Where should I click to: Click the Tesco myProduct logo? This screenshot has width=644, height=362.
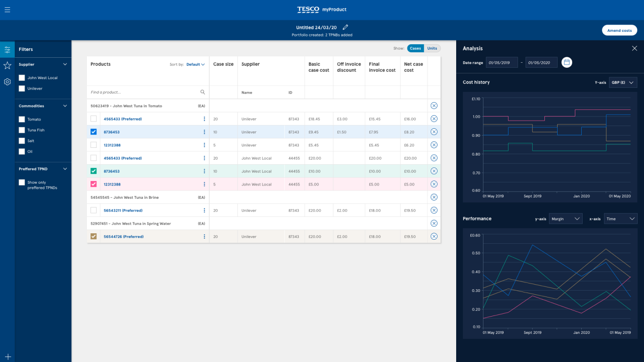[322, 10]
